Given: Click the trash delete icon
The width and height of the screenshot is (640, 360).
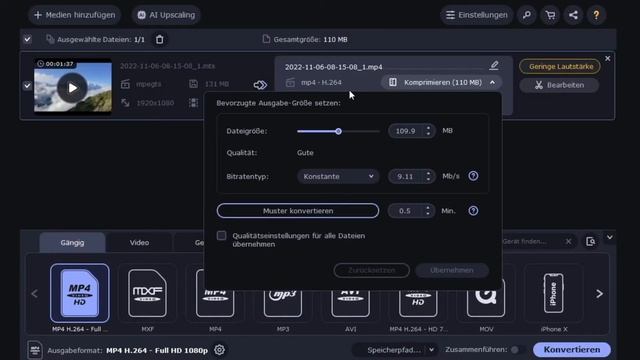Looking at the screenshot, I should pyautogui.click(x=160, y=40).
